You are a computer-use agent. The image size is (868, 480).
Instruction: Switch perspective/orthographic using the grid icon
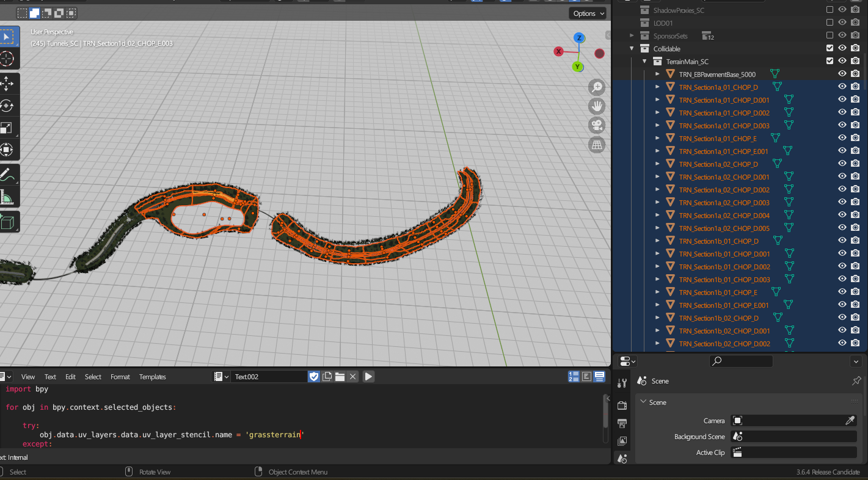tap(597, 145)
